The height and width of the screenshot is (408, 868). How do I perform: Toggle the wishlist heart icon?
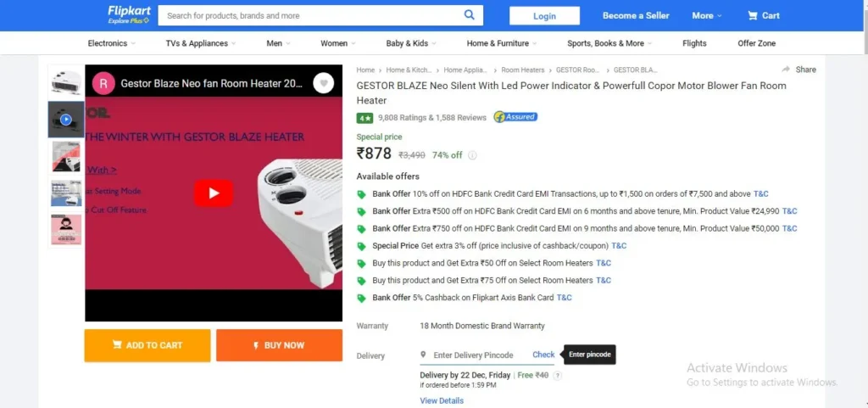click(x=323, y=84)
